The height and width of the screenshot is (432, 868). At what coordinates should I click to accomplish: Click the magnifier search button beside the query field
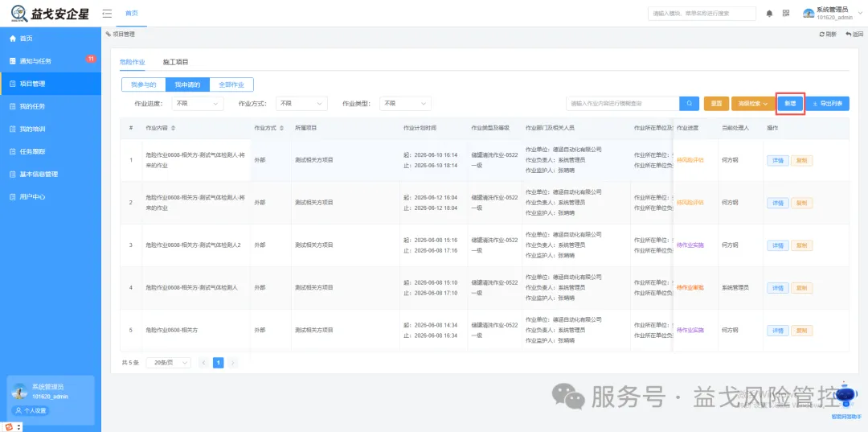coord(690,104)
